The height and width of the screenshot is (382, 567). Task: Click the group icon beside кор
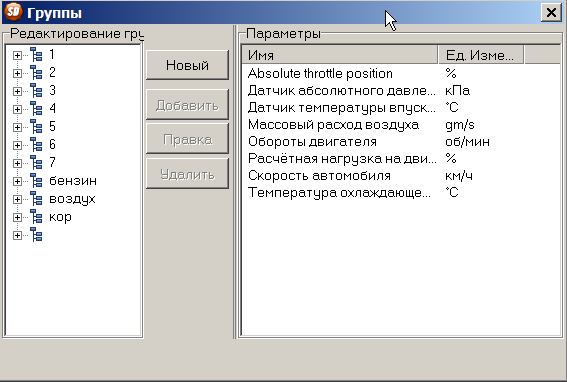click(36, 217)
